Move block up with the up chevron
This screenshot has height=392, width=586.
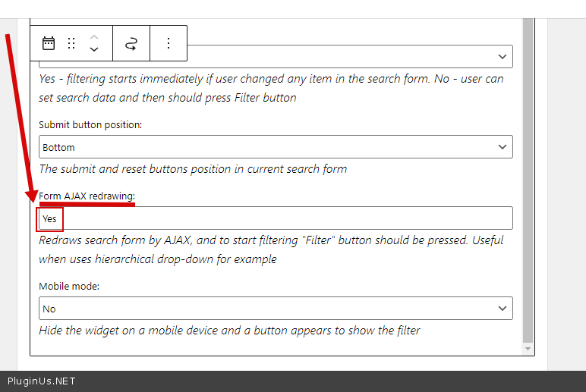(94, 36)
